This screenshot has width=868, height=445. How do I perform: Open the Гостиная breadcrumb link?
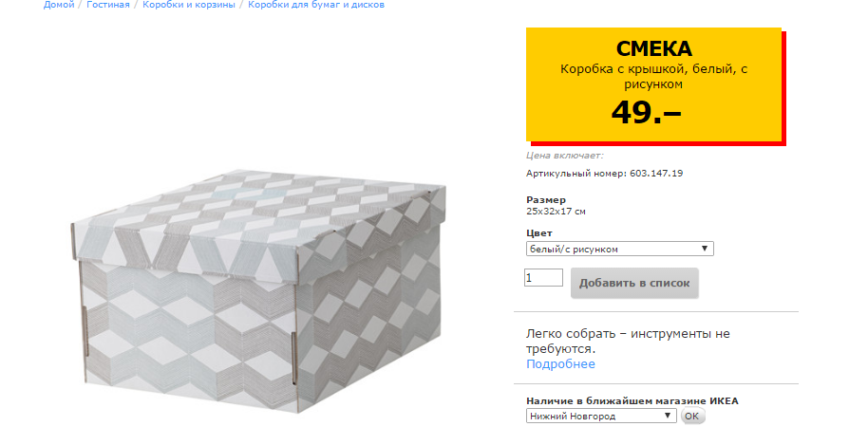[107, 5]
